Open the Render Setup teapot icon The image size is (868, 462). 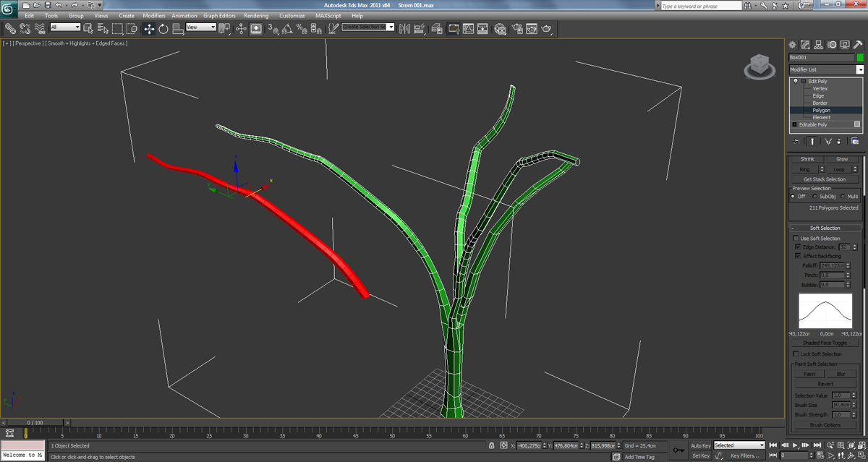tap(517, 28)
